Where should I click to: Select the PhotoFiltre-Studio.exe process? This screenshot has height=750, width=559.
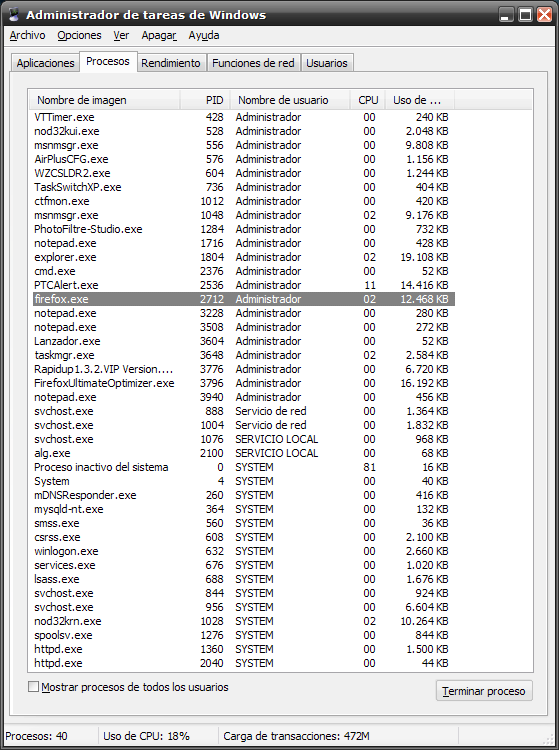[x=243, y=229]
